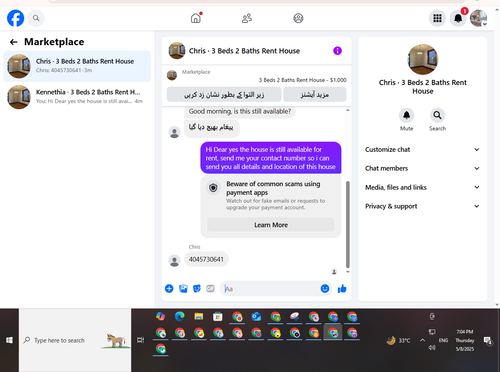Screen dimensions: 500x372
Task: Open the purple conversation information icon
Action: pyautogui.click(x=337, y=51)
